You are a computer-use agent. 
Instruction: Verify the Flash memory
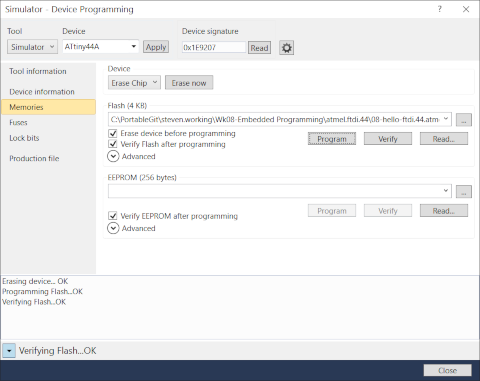coord(388,139)
